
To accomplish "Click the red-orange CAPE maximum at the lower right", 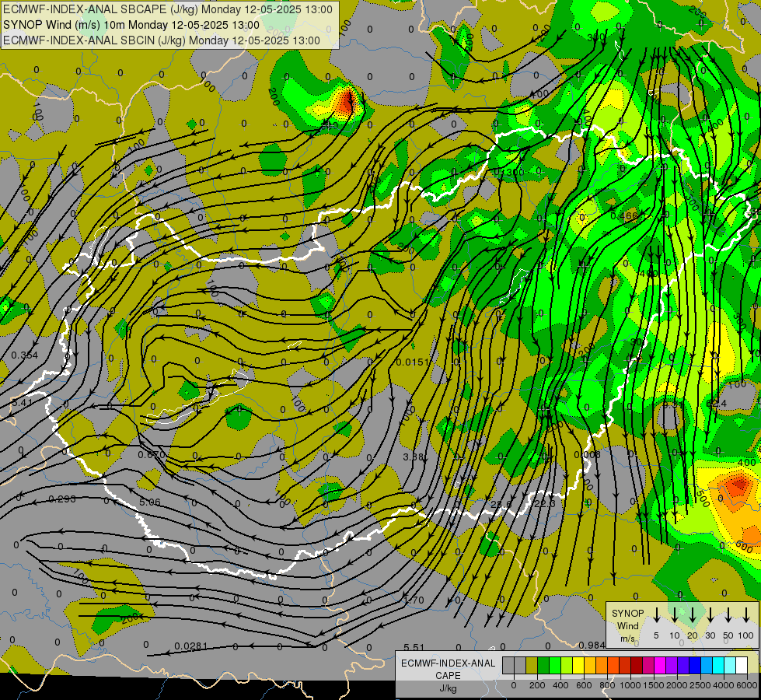I will [x=738, y=485].
